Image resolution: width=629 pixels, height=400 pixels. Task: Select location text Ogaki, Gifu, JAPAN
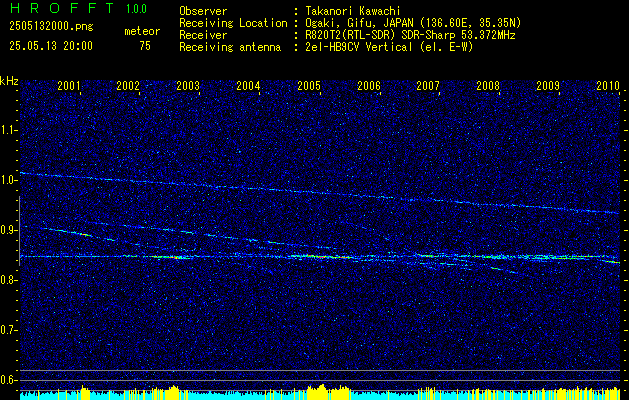[359, 23]
